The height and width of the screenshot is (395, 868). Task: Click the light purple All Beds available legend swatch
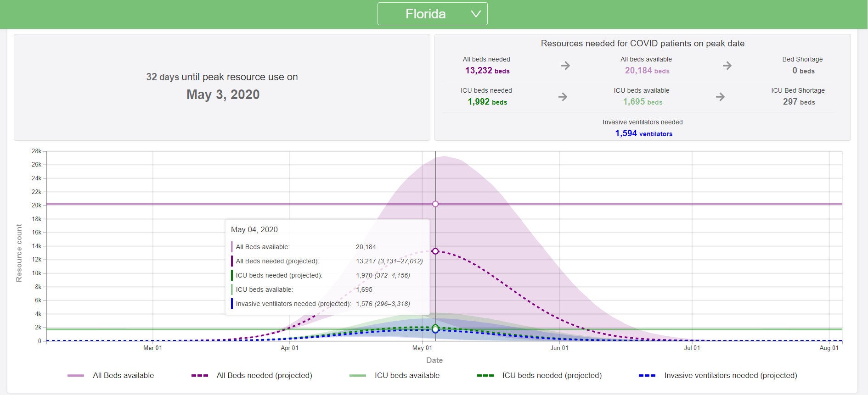76,376
